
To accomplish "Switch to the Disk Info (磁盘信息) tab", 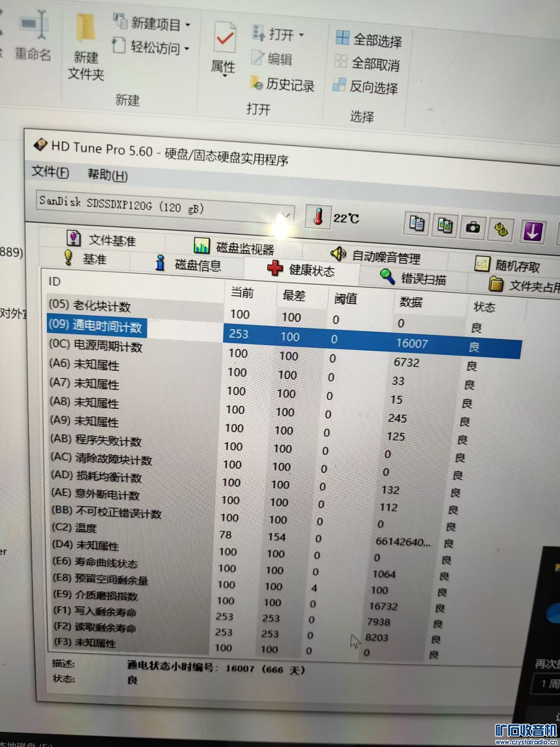I will pos(188,265).
